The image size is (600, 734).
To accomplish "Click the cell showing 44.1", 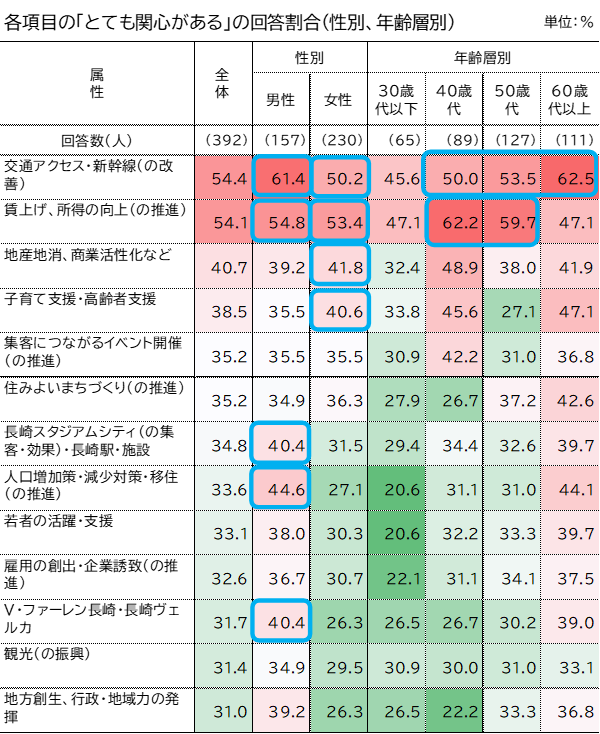I will pyautogui.click(x=569, y=489).
